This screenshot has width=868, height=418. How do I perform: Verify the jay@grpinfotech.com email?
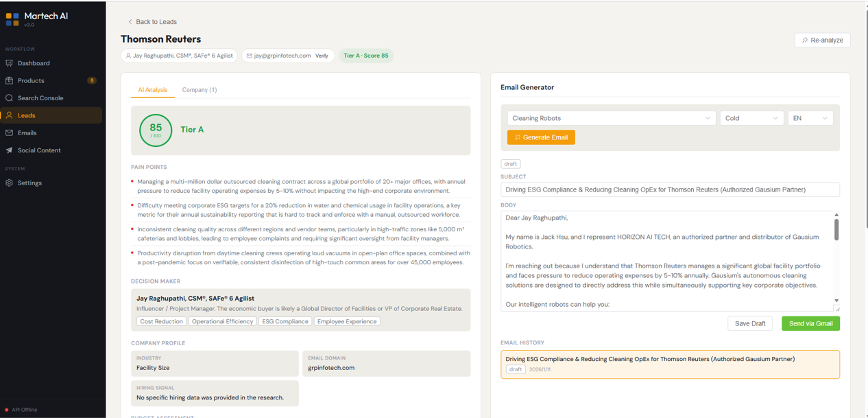click(x=322, y=56)
